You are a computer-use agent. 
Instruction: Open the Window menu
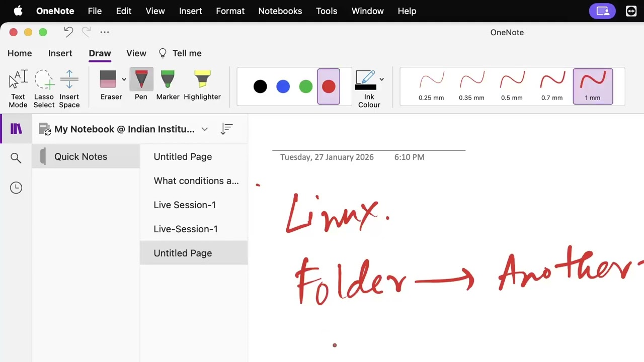point(368,11)
